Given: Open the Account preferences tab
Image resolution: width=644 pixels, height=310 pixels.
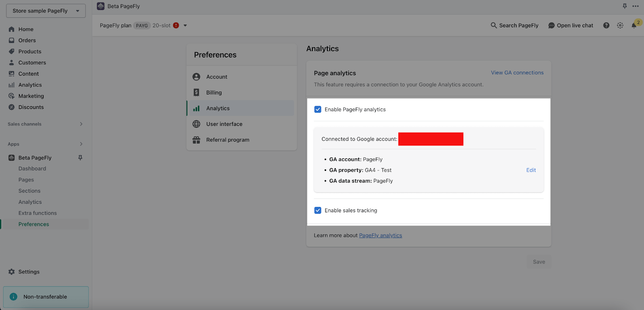Looking at the screenshot, I should pos(240,77).
